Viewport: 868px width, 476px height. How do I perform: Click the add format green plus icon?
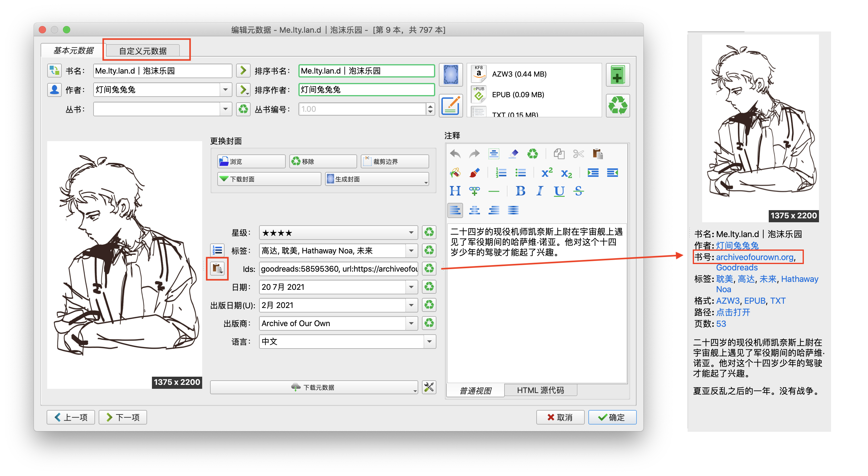point(617,75)
